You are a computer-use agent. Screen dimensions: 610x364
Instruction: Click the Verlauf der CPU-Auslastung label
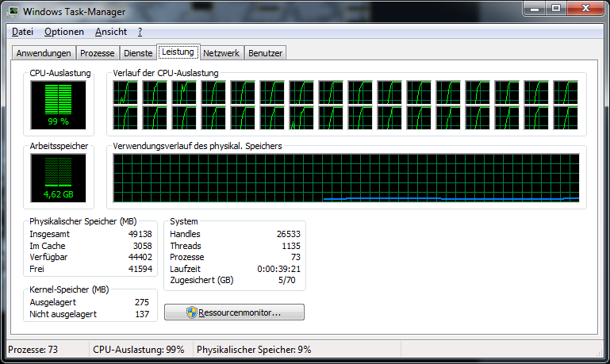(166, 73)
